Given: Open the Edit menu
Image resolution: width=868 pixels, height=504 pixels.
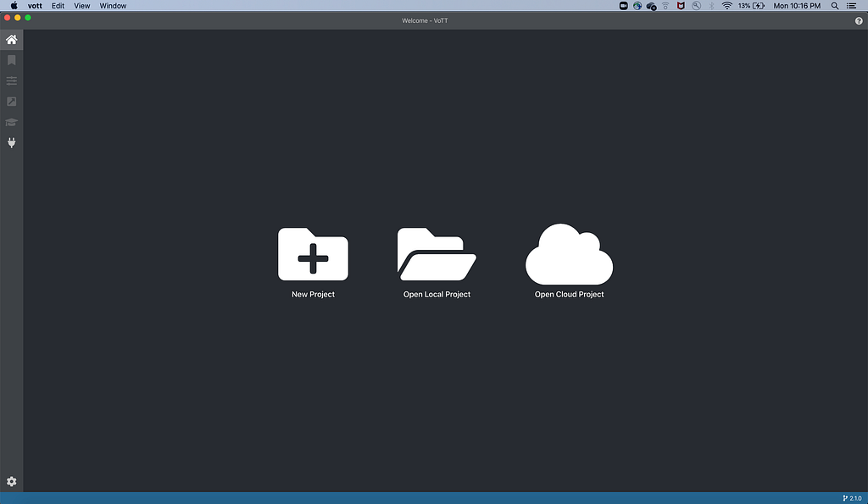Looking at the screenshot, I should pos(58,6).
